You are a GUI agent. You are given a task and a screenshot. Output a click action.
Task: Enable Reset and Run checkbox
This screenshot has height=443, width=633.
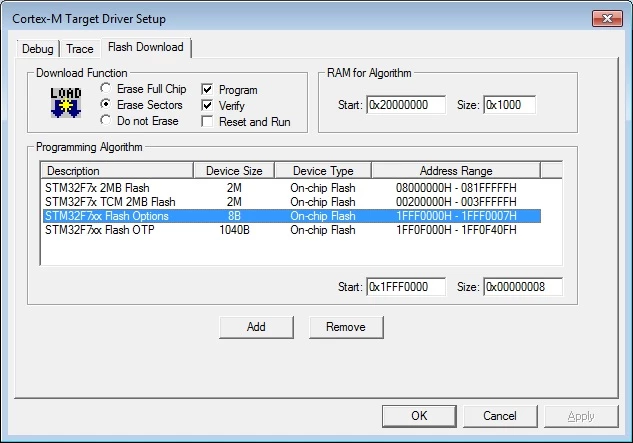[207, 122]
